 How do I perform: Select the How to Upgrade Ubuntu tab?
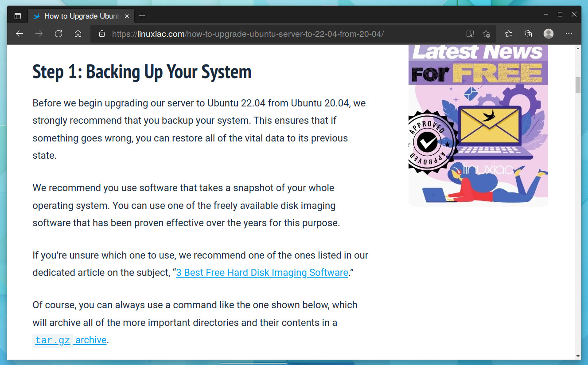81,16
